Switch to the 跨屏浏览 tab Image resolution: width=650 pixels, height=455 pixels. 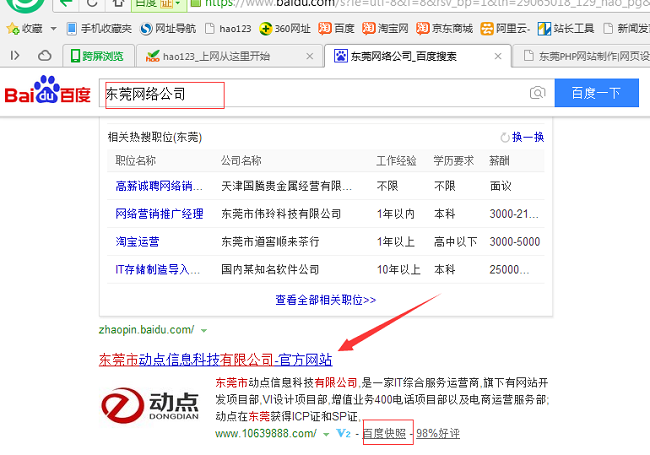tap(97, 56)
